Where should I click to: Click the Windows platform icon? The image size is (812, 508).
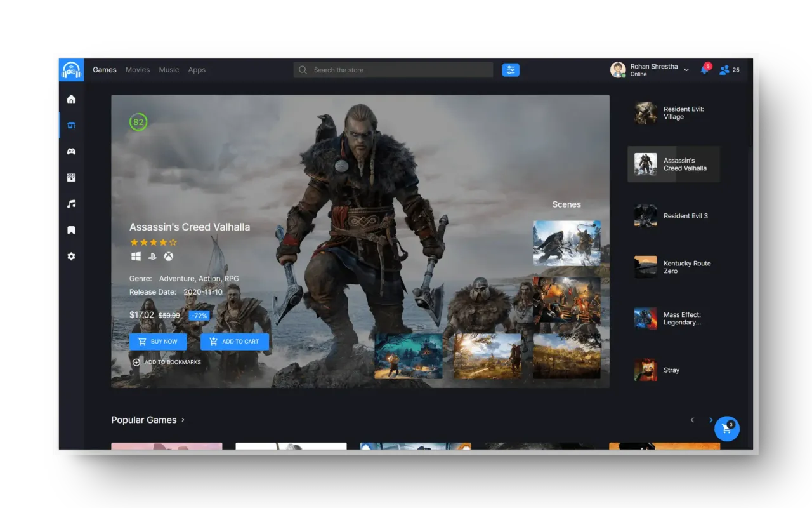pos(136,257)
